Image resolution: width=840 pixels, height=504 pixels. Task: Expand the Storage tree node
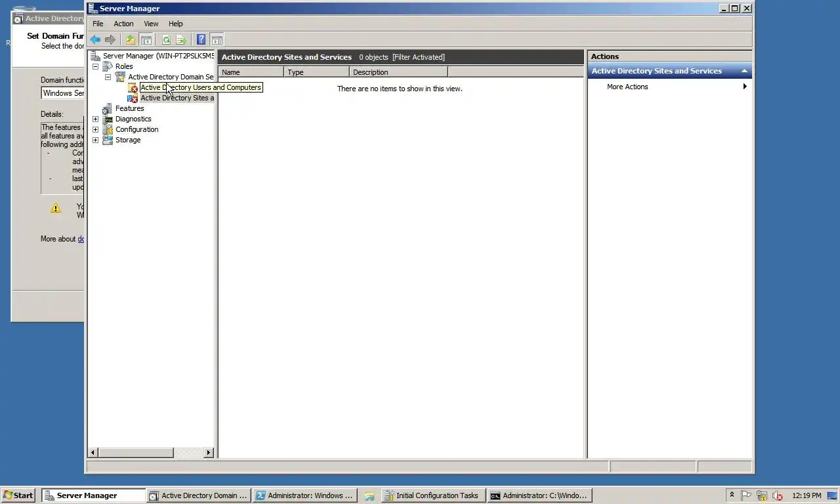[96, 140]
